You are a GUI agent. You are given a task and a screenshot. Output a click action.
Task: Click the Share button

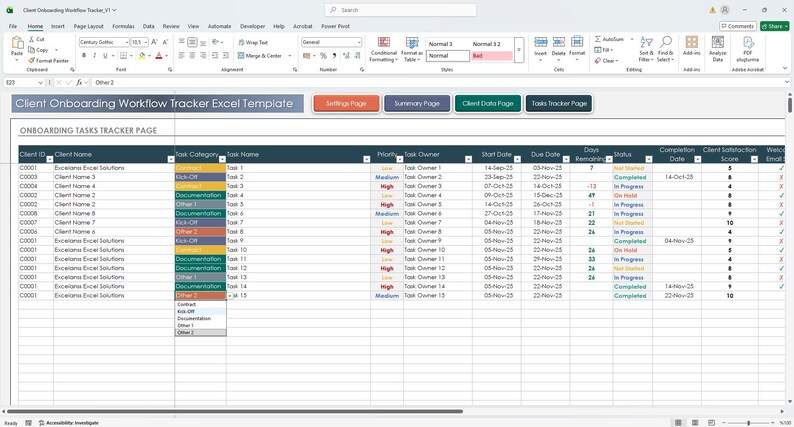774,26
